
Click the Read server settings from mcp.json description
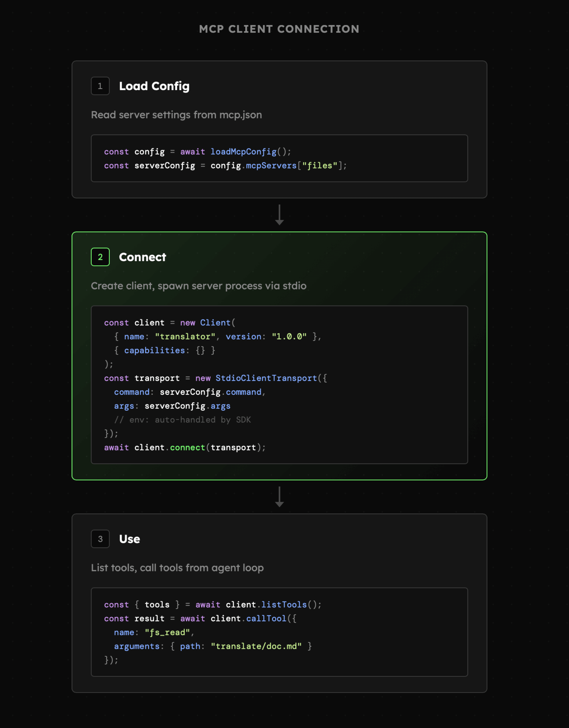pos(176,115)
